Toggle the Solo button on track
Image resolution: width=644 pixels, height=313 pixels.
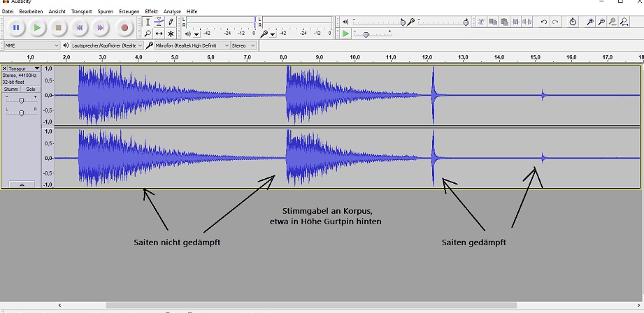[x=31, y=89]
